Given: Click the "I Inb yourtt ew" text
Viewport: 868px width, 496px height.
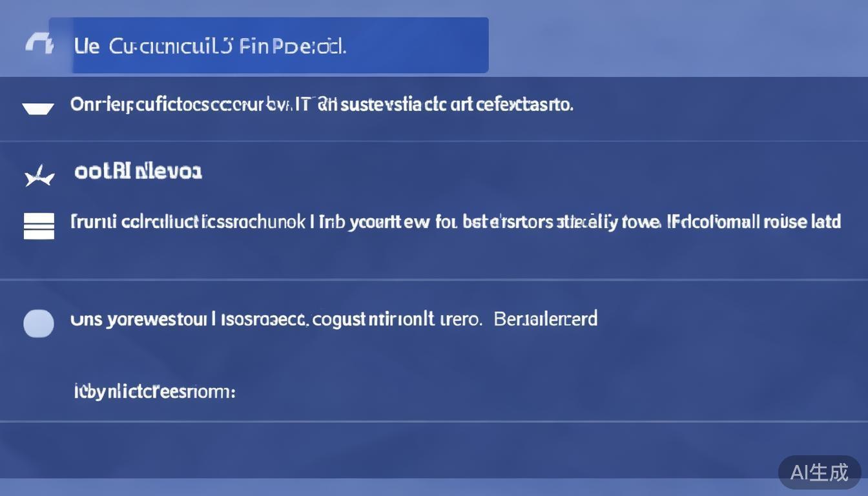Looking at the screenshot, I should [x=371, y=223].
